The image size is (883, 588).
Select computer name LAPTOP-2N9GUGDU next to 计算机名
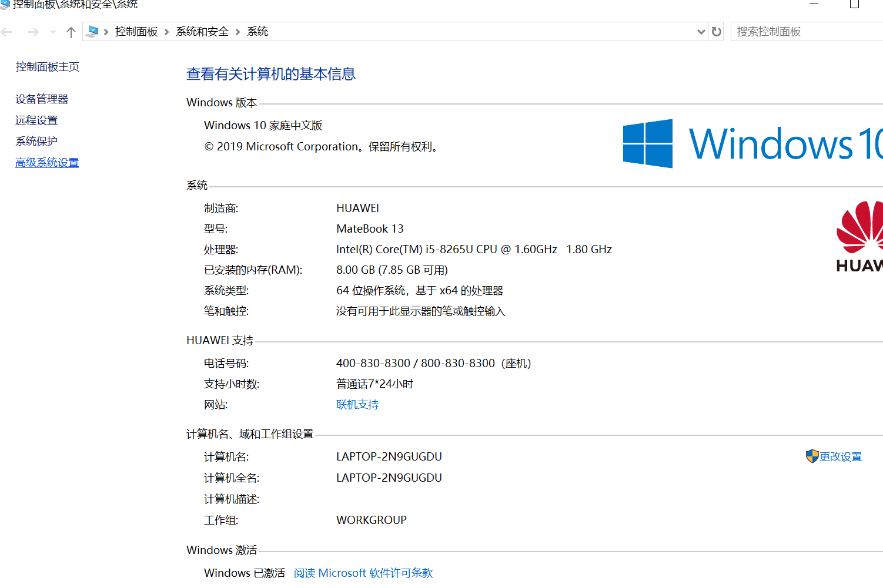[389, 457]
